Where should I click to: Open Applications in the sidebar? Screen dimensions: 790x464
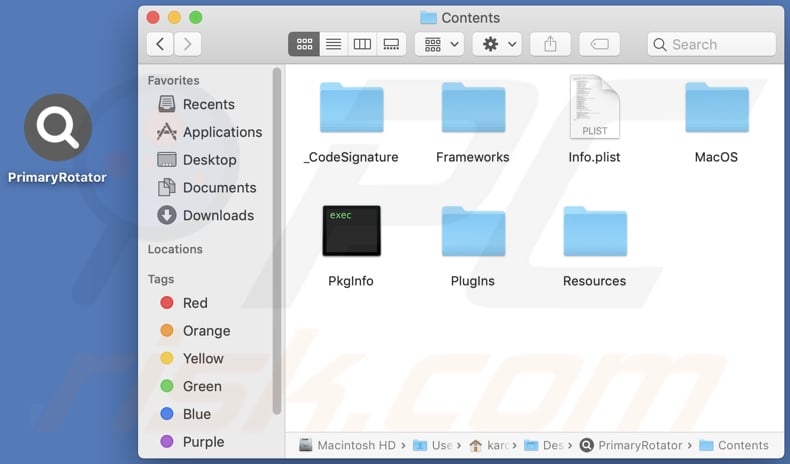click(x=210, y=132)
